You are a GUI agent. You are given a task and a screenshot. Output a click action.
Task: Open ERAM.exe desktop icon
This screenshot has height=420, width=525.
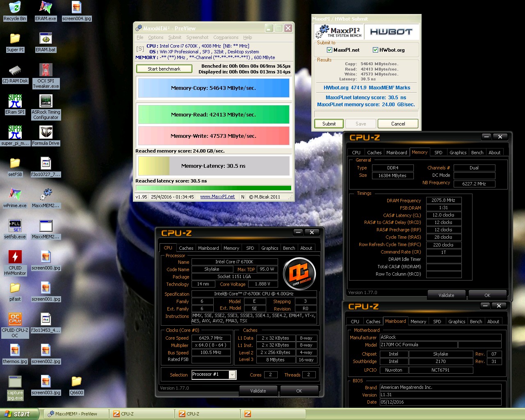point(46,11)
